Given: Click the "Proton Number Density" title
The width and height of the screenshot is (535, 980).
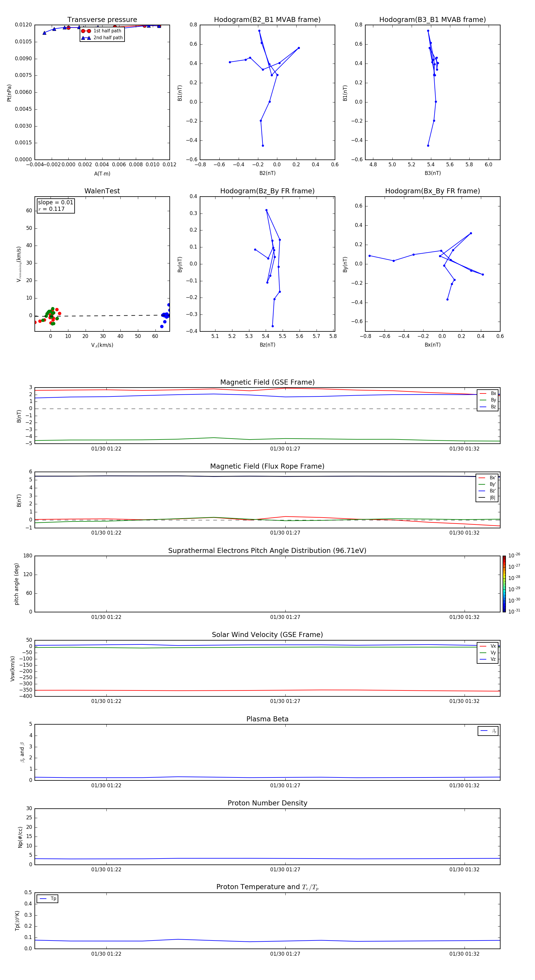Looking at the screenshot, I should (267, 803).
